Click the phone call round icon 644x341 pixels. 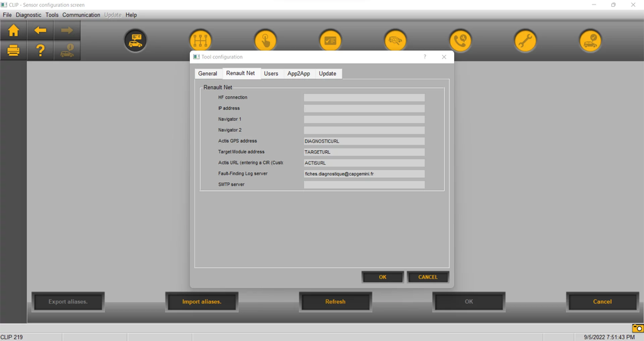460,41
